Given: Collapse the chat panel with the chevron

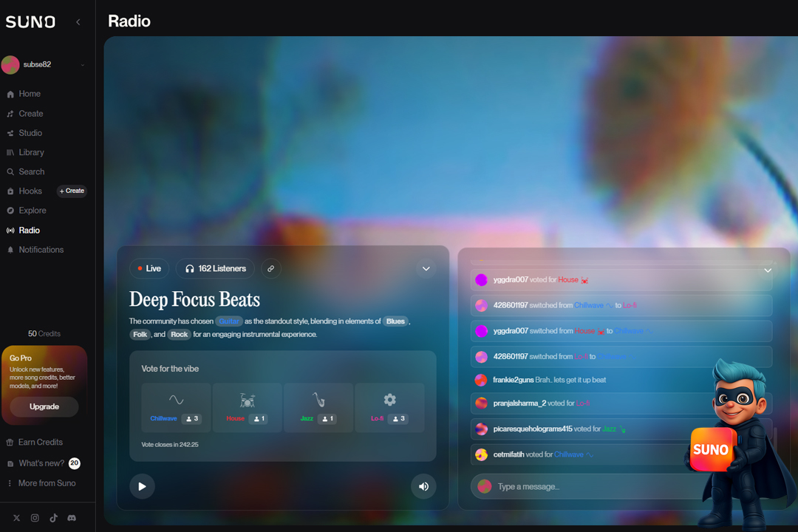Looking at the screenshot, I should tap(767, 270).
